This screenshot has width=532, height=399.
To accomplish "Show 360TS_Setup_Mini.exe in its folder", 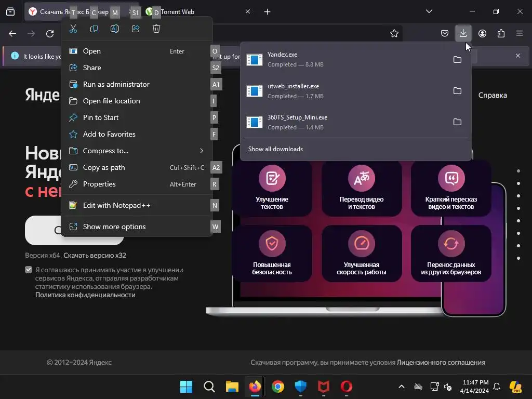I will pyautogui.click(x=457, y=122).
